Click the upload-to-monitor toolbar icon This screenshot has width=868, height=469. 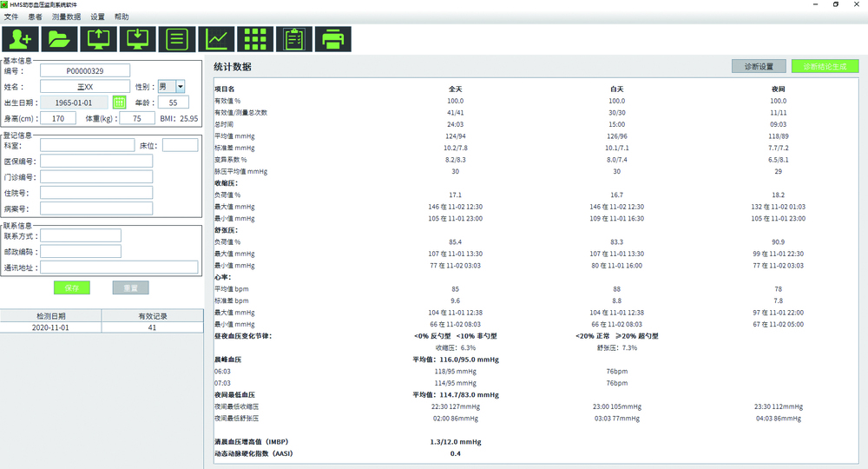(97, 39)
